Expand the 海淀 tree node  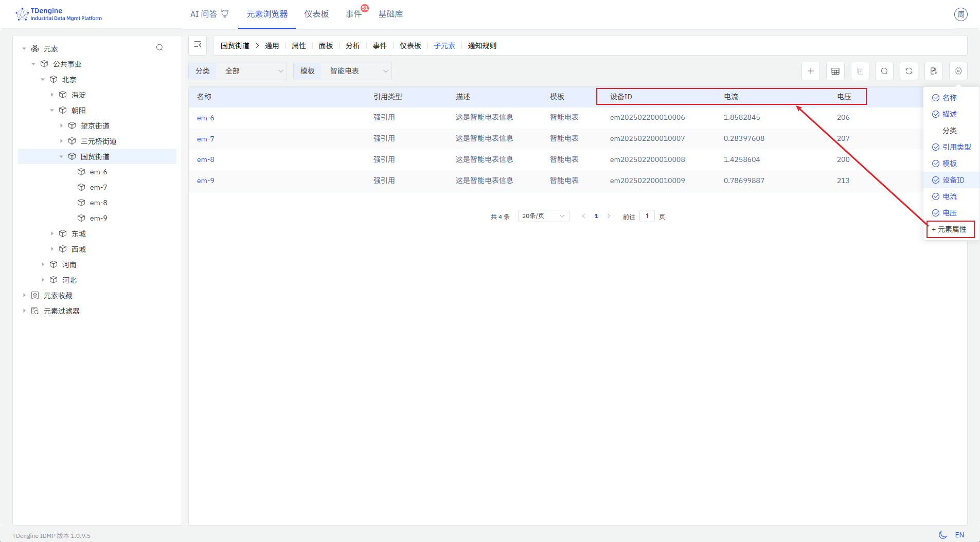(x=52, y=95)
